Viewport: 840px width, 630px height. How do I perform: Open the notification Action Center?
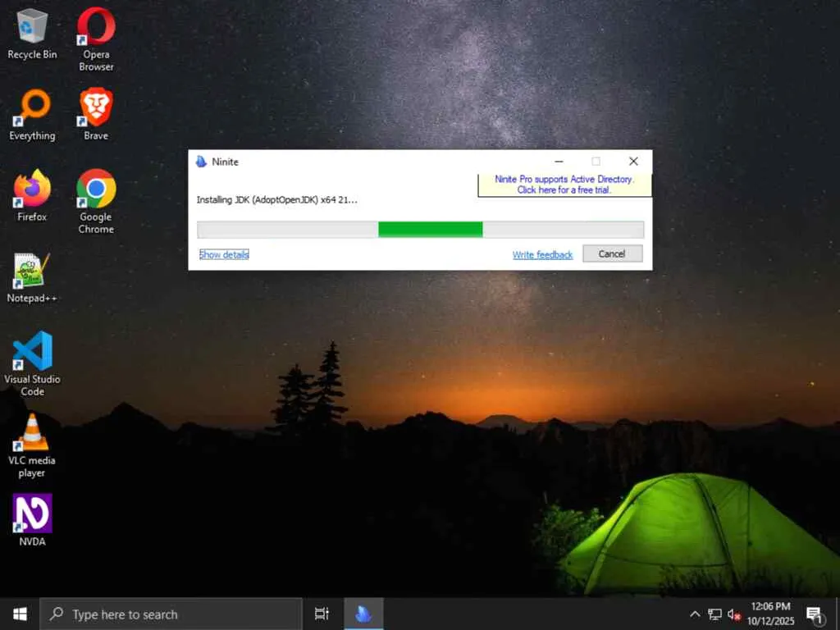[x=815, y=614]
